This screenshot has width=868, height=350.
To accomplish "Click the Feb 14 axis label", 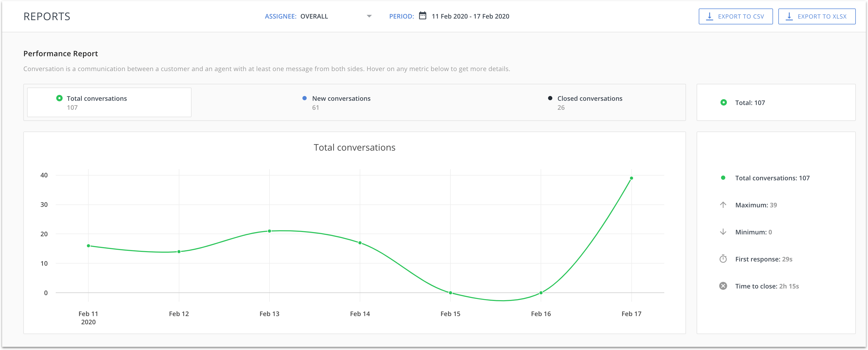I will (360, 314).
